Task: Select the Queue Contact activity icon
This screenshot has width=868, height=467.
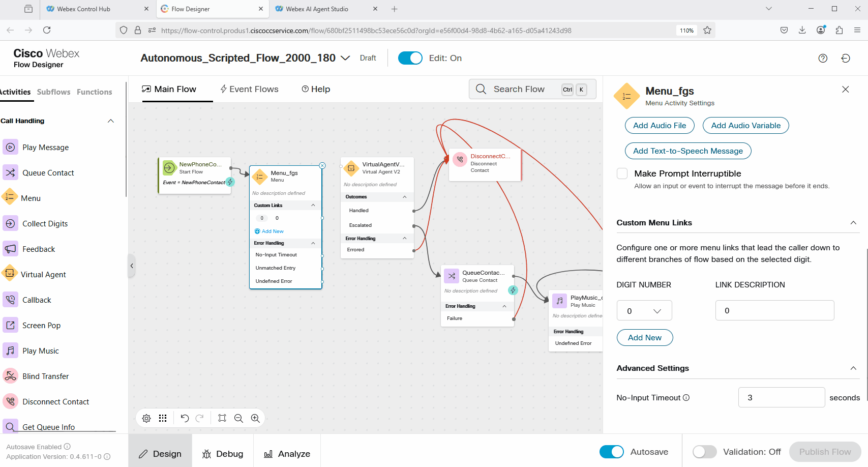Action: [x=11, y=173]
